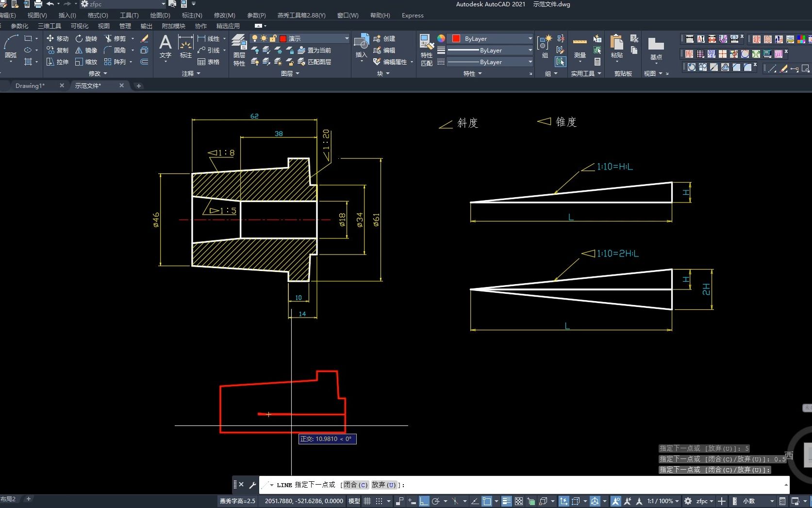Toggle polar tracking in status bar
This screenshot has width=812, height=508.
[x=436, y=501]
